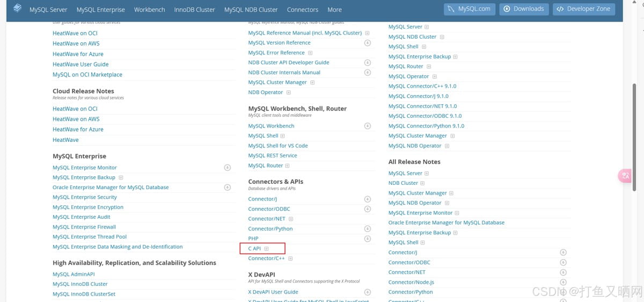Expand NDB Cluster under All Release Notes

[x=423, y=183]
